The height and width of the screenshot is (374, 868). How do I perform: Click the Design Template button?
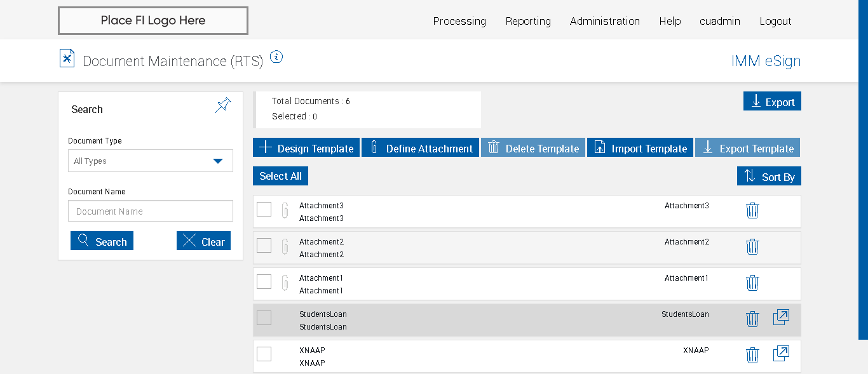[x=306, y=148]
